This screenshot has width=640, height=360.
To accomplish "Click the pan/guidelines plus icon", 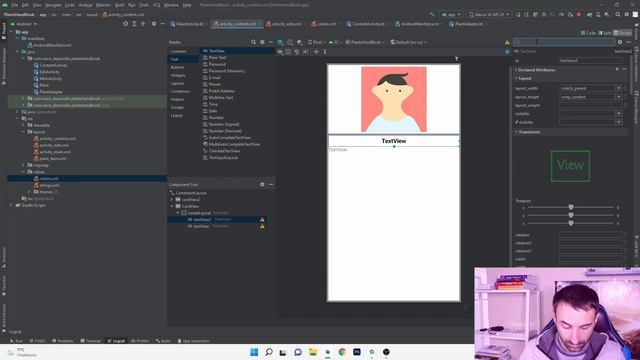I will pos(316,52).
